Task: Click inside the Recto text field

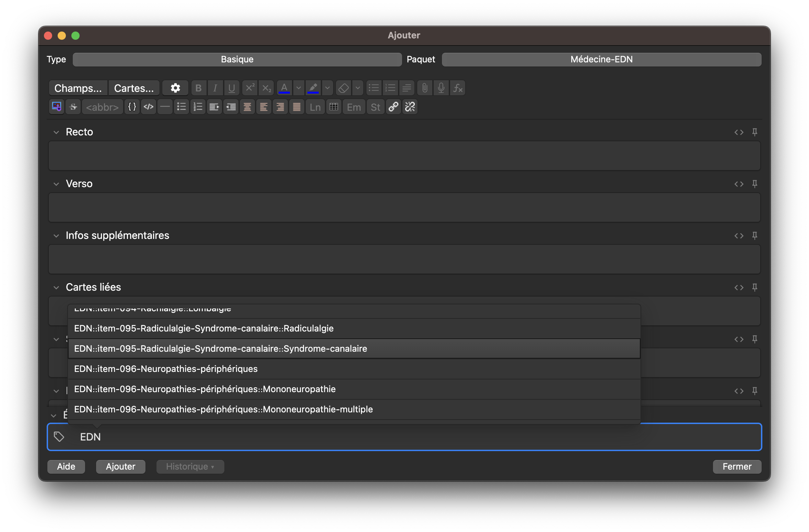Action: pyautogui.click(x=404, y=156)
